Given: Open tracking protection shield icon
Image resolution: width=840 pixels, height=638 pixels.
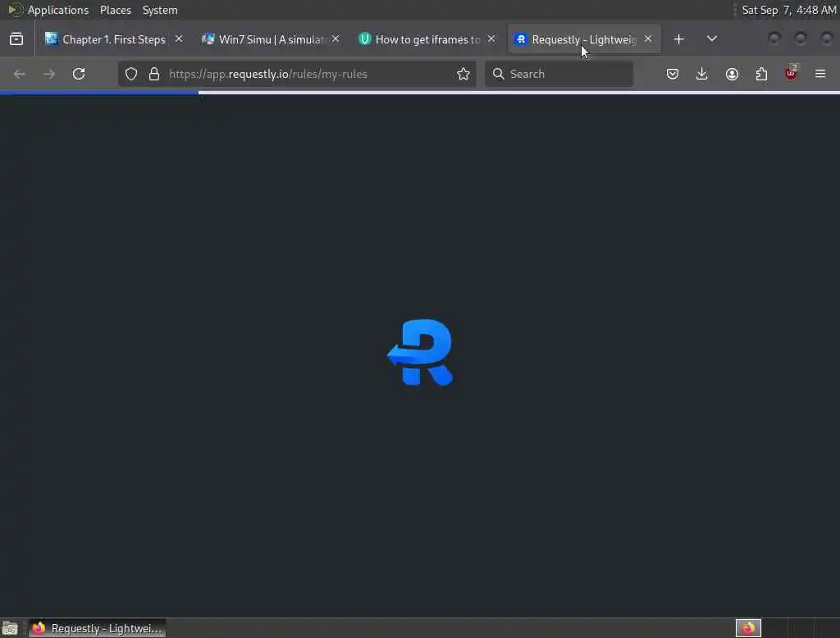Looking at the screenshot, I should tap(131, 74).
